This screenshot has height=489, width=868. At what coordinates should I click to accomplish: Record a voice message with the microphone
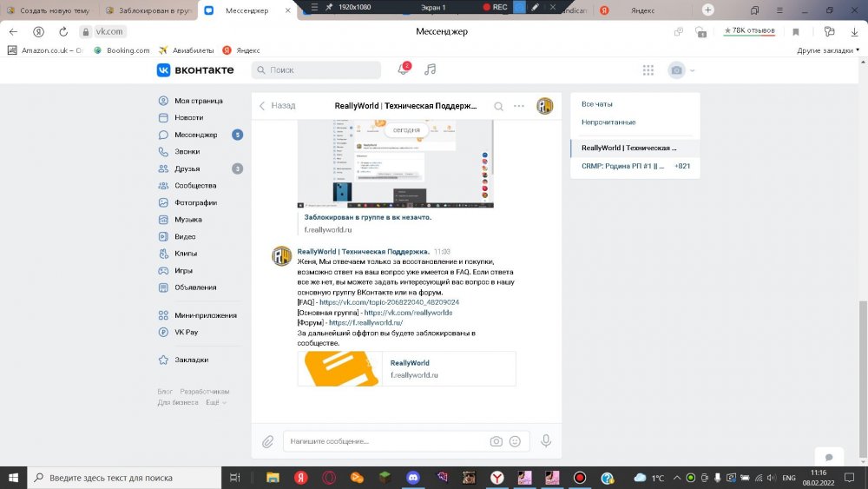(546, 441)
